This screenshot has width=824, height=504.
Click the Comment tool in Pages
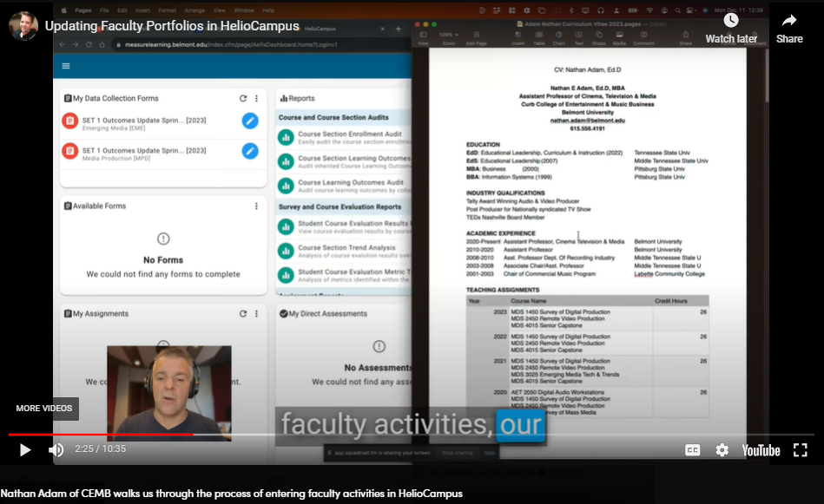tap(643, 38)
